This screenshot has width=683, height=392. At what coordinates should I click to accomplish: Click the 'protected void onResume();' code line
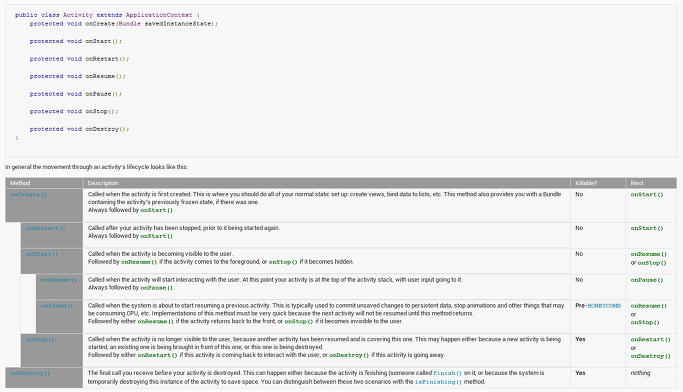[x=78, y=76]
